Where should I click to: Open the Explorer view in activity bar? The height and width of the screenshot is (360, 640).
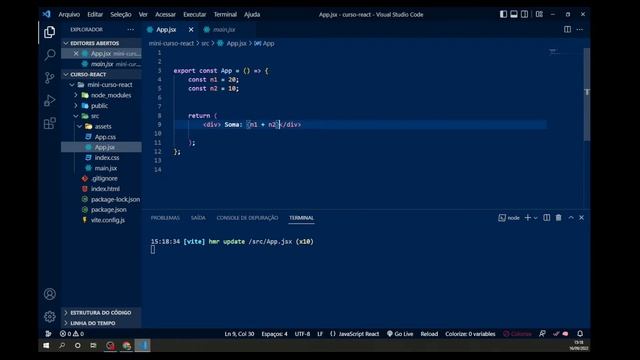tap(49, 32)
